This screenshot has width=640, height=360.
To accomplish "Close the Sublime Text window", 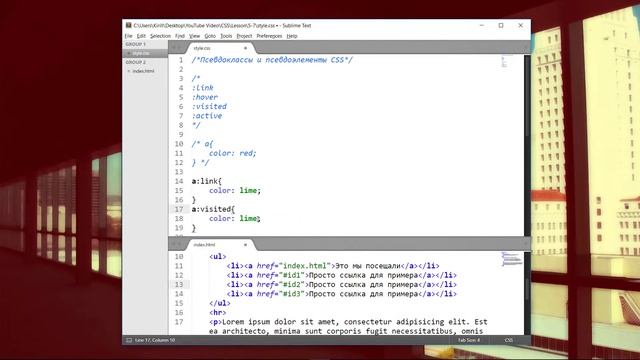I will pyautogui.click(x=521, y=25).
